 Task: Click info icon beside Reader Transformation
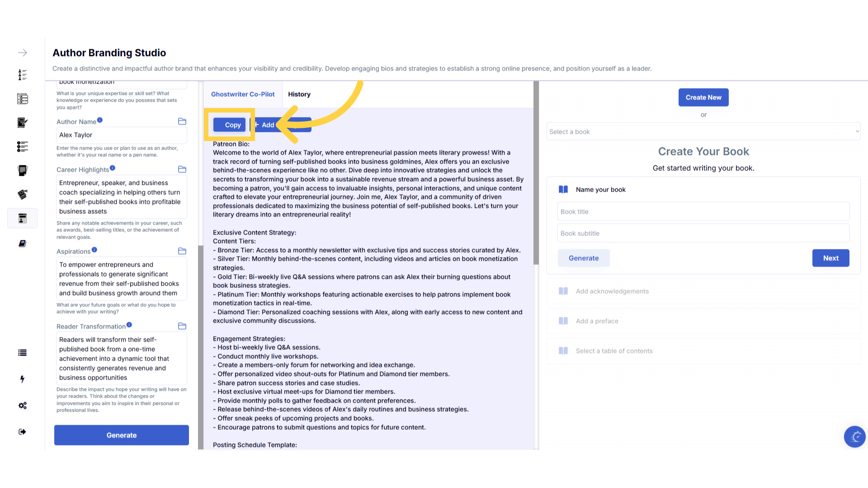pos(129,325)
